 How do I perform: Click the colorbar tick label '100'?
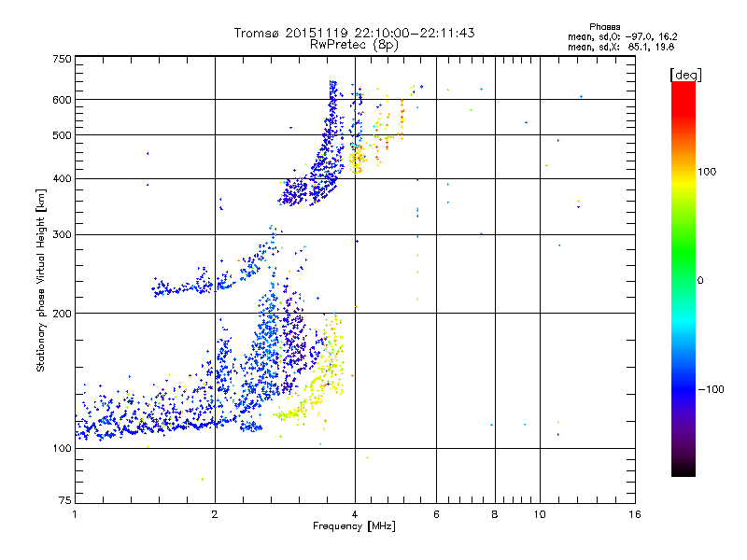[707, 172]
